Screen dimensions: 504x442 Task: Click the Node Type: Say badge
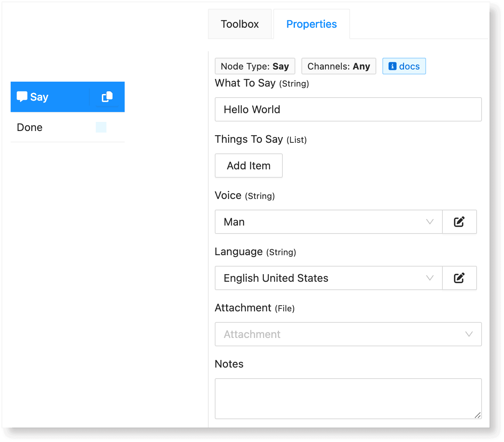pos(255,66)
